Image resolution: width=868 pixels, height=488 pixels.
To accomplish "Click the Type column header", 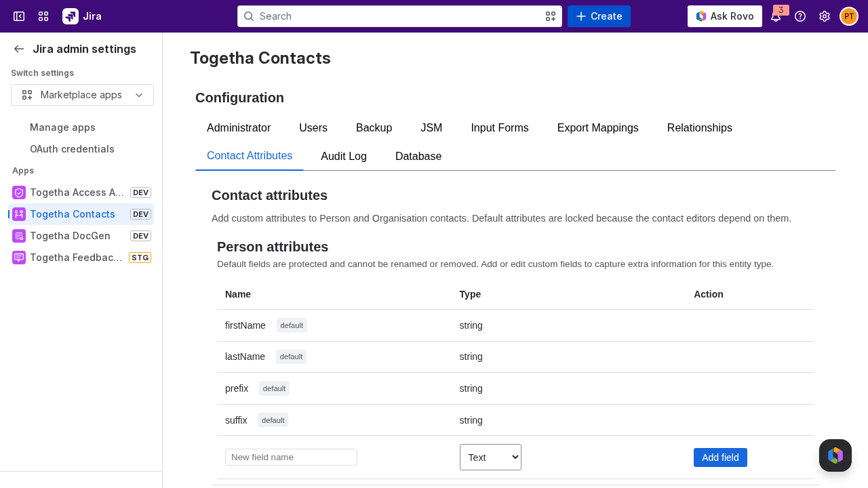I will coord(470,294).
